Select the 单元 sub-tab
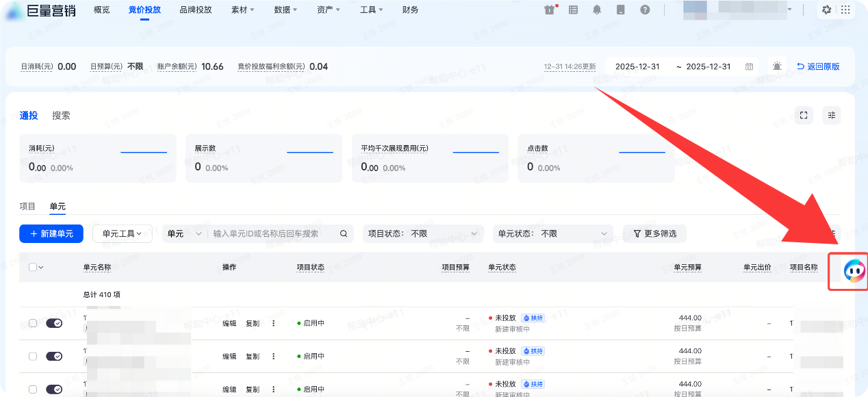868x397 pixels. click(x=58, y=206)
